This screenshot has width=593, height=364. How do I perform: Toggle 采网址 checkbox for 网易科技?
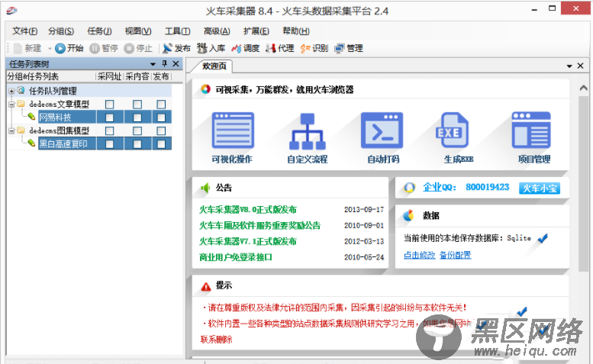[x=110, y=118]
